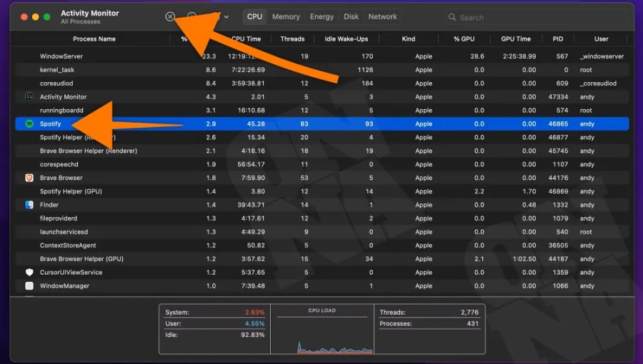643x364 pixels.
Task: Select the kernel_task process
Action: [57, 70]
